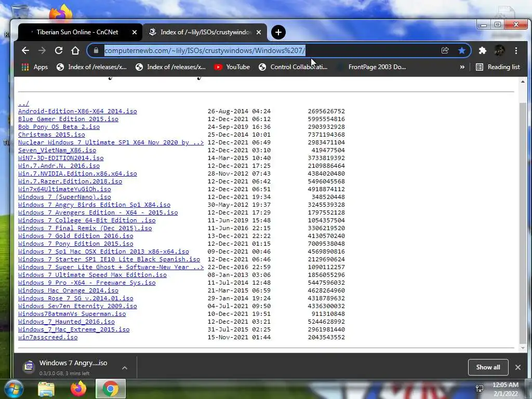
Task: Select the Index of /~lily/ISOs tab
Action: point(205,32)
